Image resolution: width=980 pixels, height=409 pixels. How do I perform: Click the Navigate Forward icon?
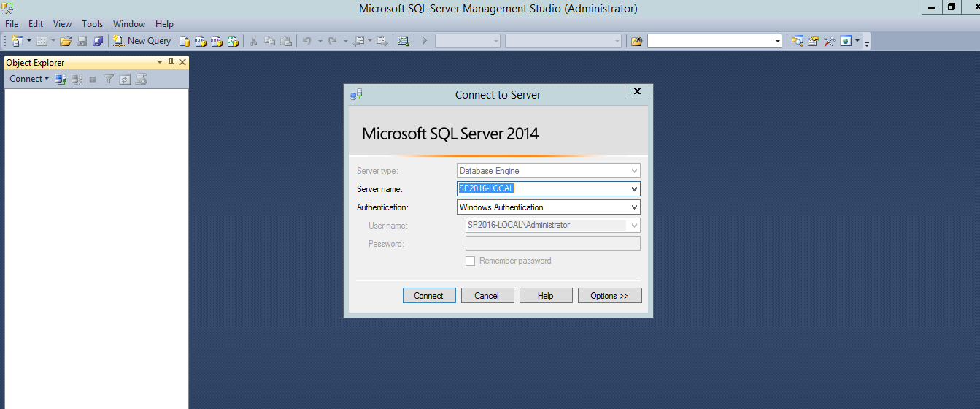tap(382, 41)
